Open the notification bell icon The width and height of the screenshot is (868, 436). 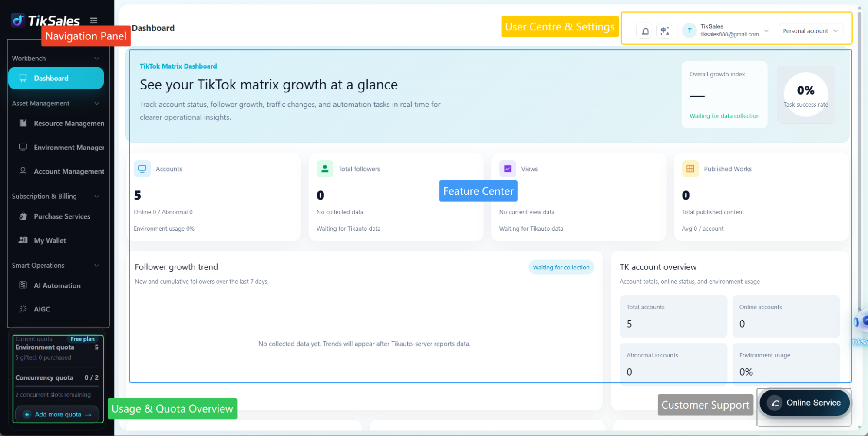click(x=645, y=31)
